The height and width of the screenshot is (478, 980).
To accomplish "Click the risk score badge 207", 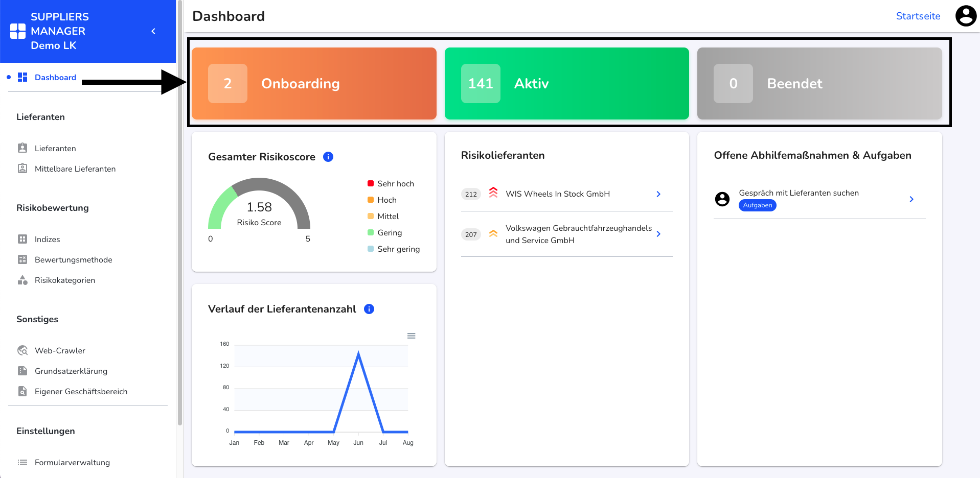I will (471, 234).
